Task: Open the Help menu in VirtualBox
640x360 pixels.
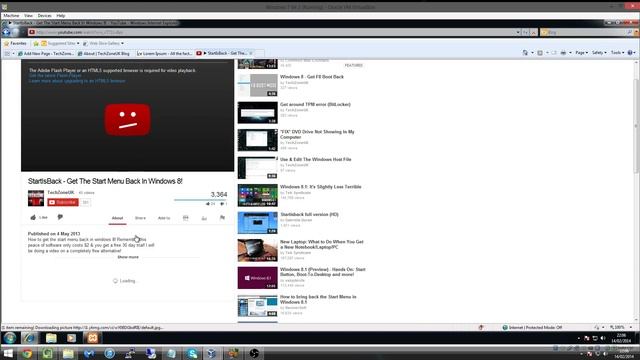Action: [x=61, y=16]
